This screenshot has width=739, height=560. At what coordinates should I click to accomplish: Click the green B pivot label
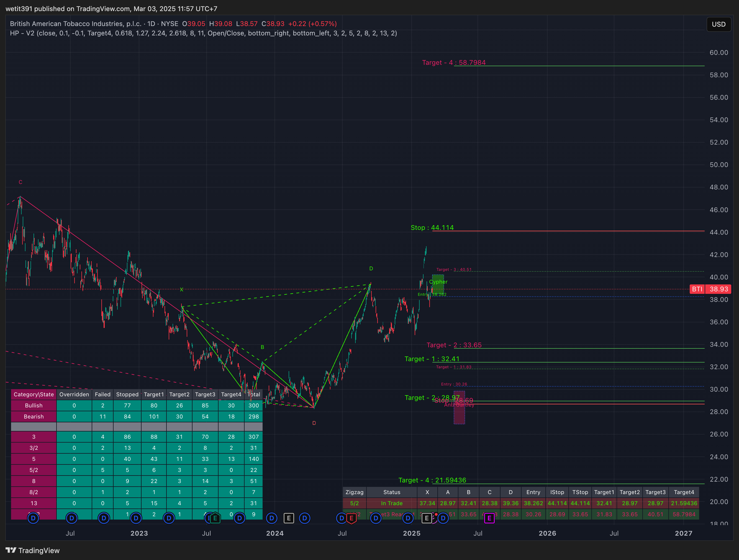[262, 347]
